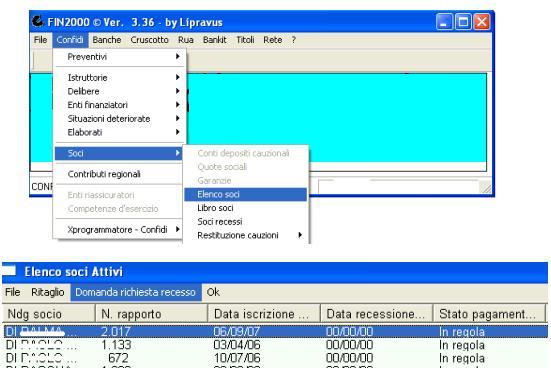
Task: Sort by Stato pagament... column header
Action: 490,313
